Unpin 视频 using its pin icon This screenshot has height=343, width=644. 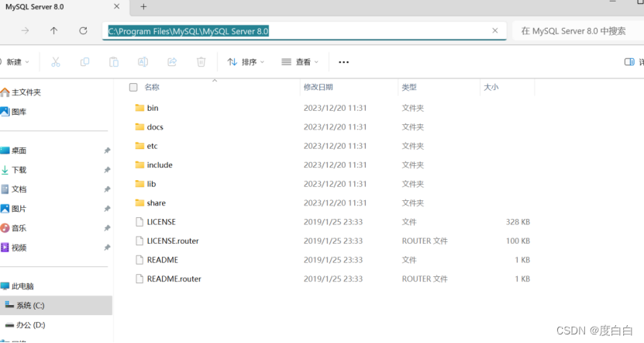tap(107, 248)
